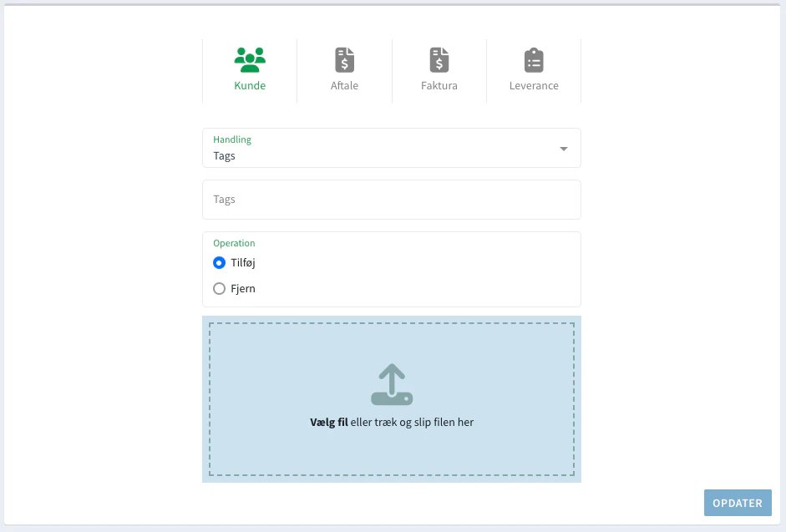
Task: Click the Tilføj option text
Action: (243, 262)
